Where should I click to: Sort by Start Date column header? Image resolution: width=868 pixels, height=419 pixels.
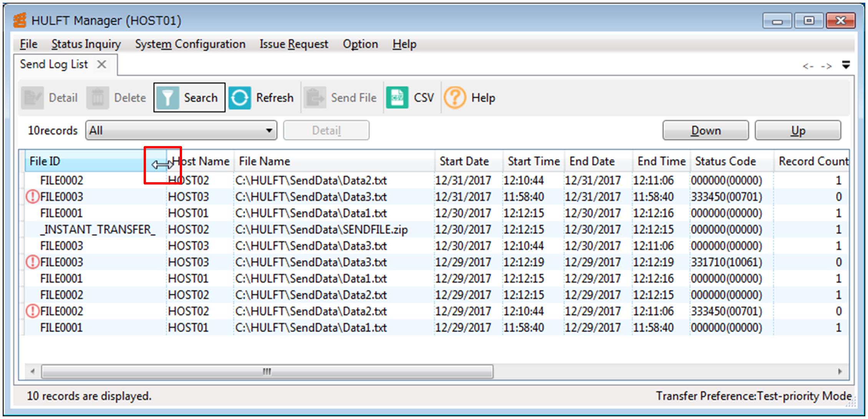(469, 161)
